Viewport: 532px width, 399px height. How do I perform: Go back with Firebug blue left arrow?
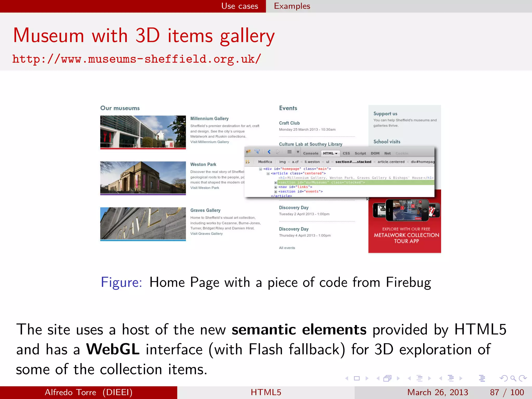tap(269, 152)
